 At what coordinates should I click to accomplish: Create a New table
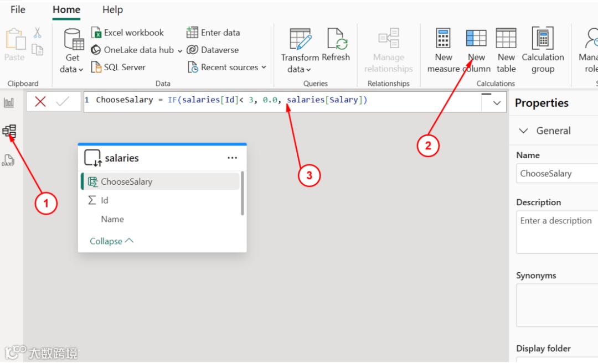[506, 51]
